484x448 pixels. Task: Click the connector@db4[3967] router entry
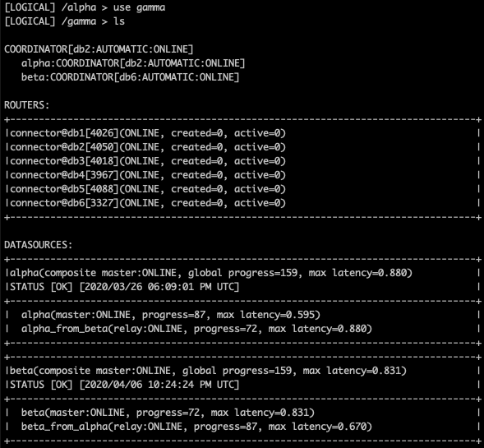pyautogui.click(x=148, y=175)
